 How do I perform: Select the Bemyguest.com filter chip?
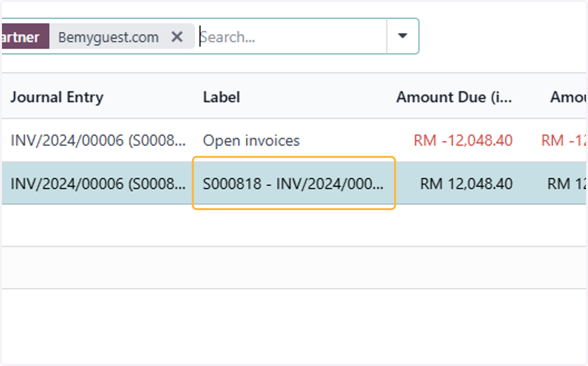tap(108, 37)
